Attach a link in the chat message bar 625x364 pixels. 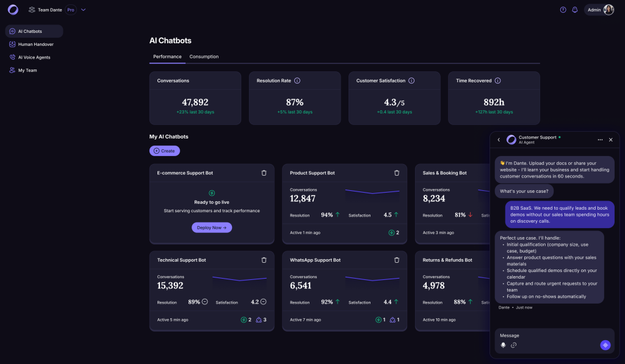[513, 344]
